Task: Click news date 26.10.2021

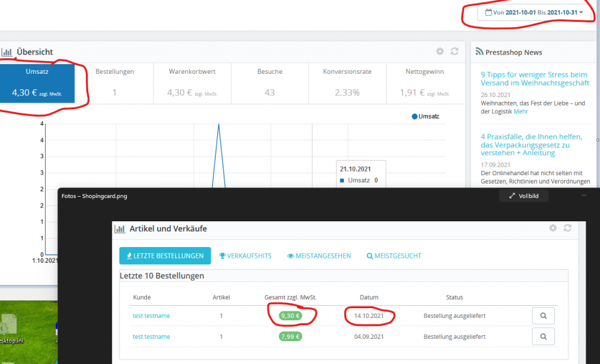Action: click(x=496, y=95)
